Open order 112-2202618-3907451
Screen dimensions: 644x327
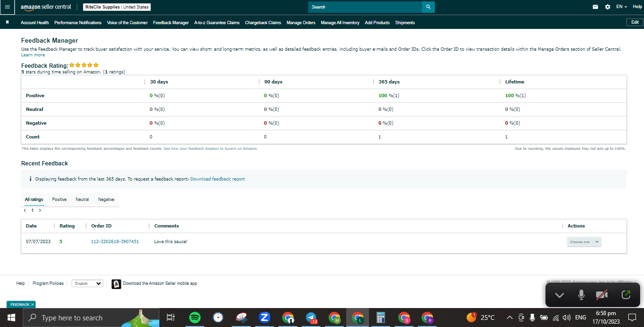pyautogui.click(x=115, y=242)
